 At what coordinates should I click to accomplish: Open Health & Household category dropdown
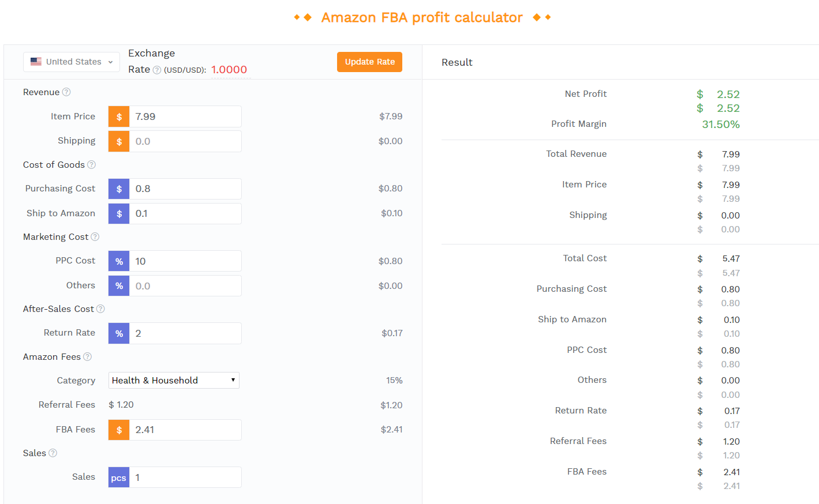pos(174,381)
